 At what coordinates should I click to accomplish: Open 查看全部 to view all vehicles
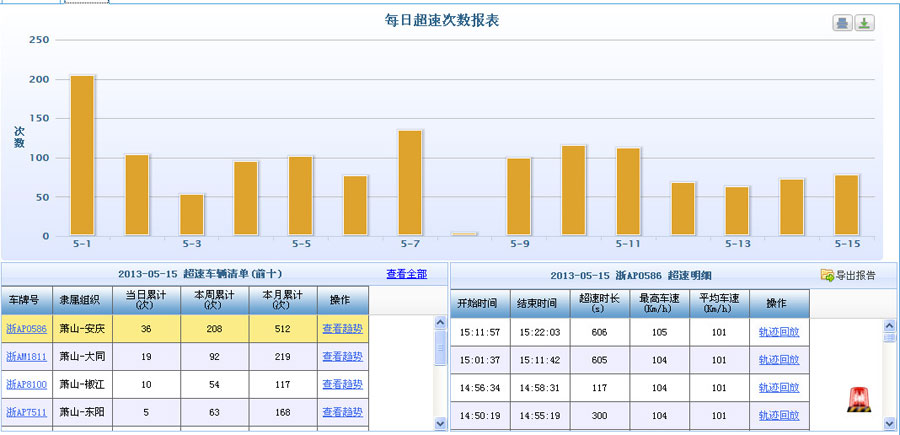click(x=406, y=274)
